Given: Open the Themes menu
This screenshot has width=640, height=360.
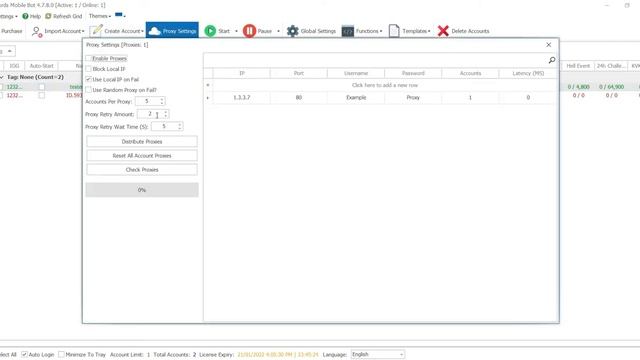Looking at the screenshot, I should [x=100, y=16].
